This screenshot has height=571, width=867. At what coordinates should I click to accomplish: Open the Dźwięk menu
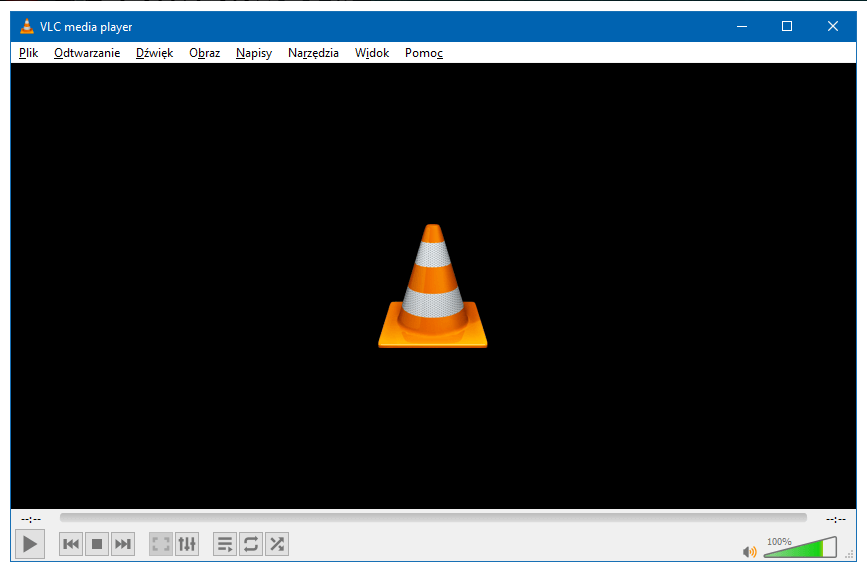154,53
